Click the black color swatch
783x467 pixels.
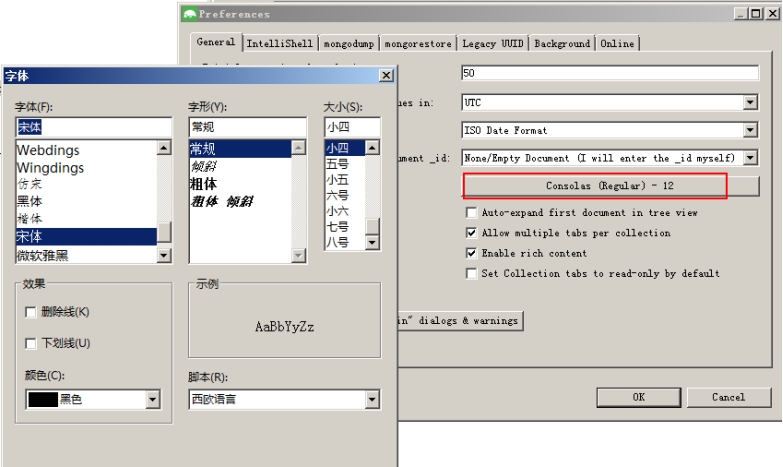tap(43, 400)
